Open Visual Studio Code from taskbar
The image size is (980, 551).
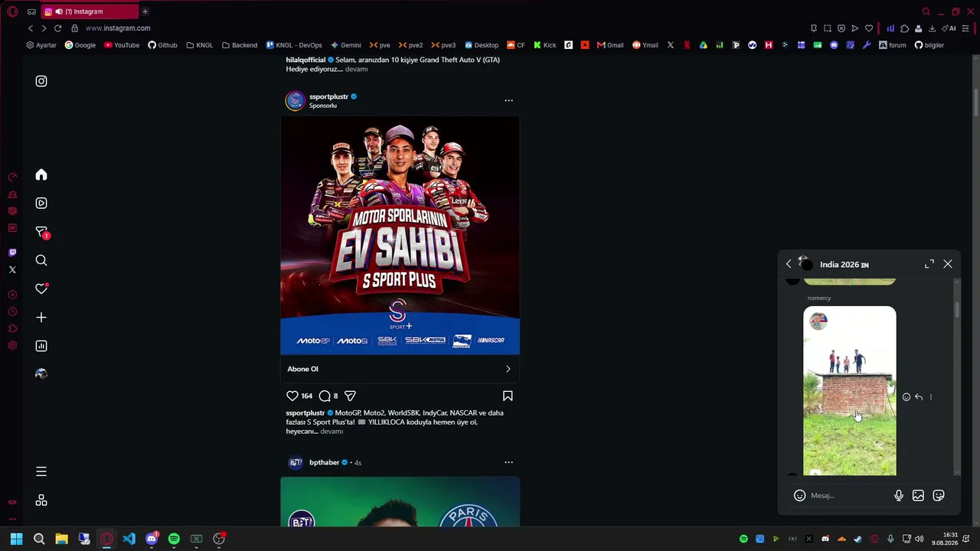(129, 539)
